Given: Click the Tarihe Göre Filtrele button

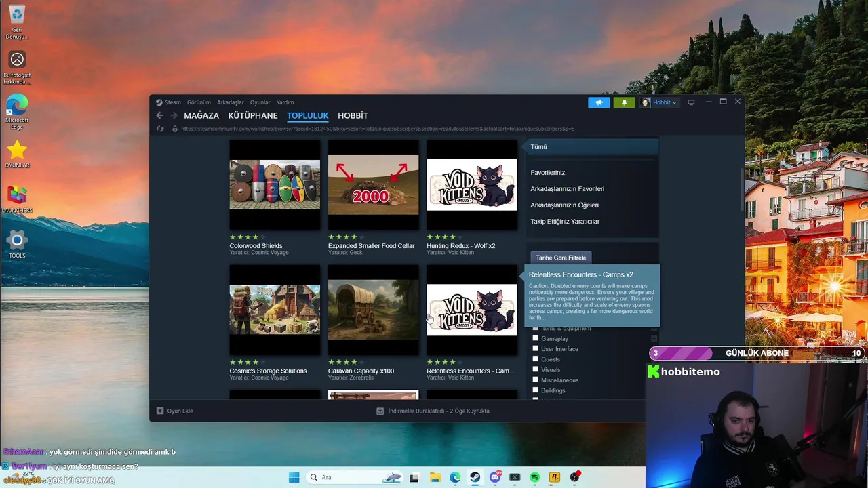Looking at the screenshot, I should tap(561, 258).
